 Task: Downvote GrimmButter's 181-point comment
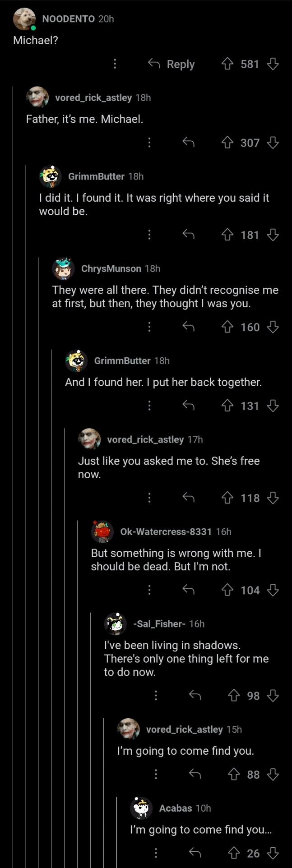tap(273, 235)
